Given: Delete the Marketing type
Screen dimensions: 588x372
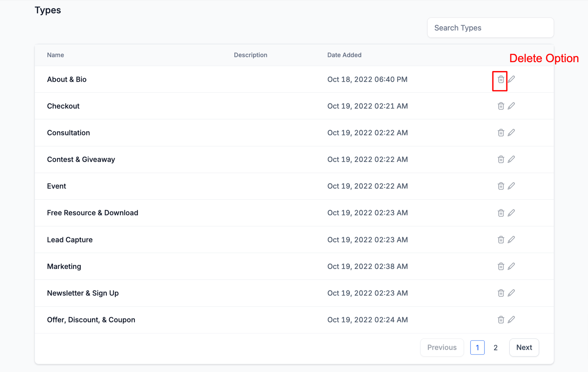Looking at the screenshot, I should [x=501, y=266].
